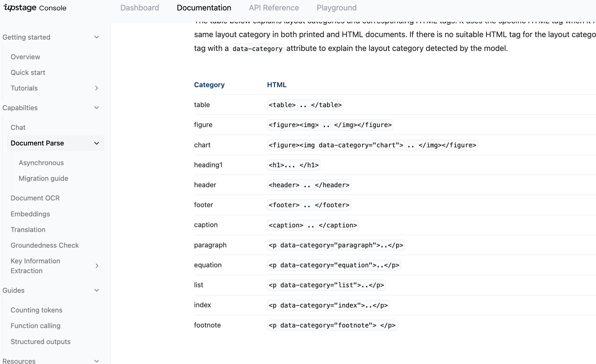Collapse the Capabilties section chevron
The image size is (596, 364).
(x=96, y=108)
